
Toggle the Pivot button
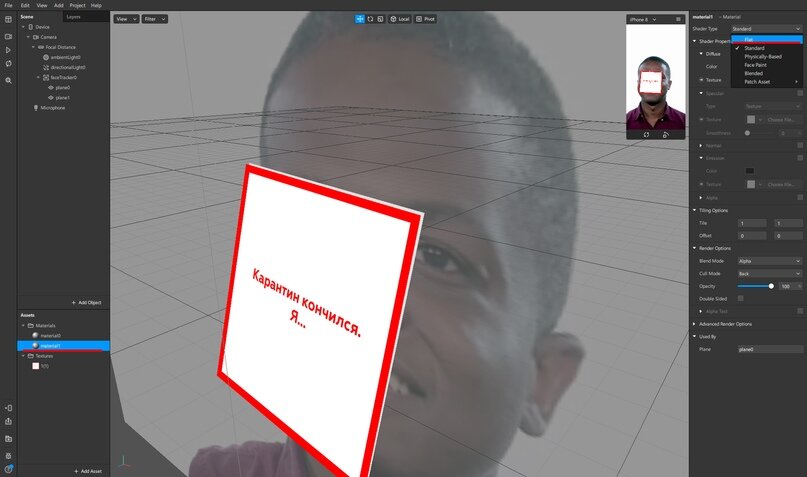pos(426,19)
